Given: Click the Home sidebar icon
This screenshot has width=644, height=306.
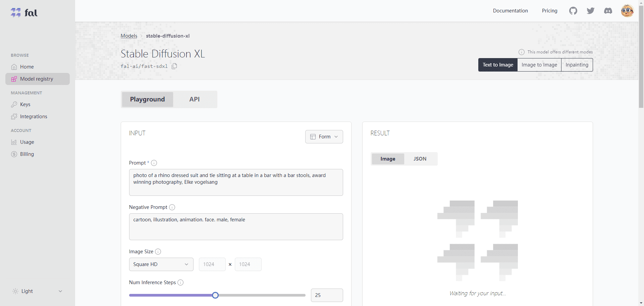Looking at the screenshot, I should 14,67.
